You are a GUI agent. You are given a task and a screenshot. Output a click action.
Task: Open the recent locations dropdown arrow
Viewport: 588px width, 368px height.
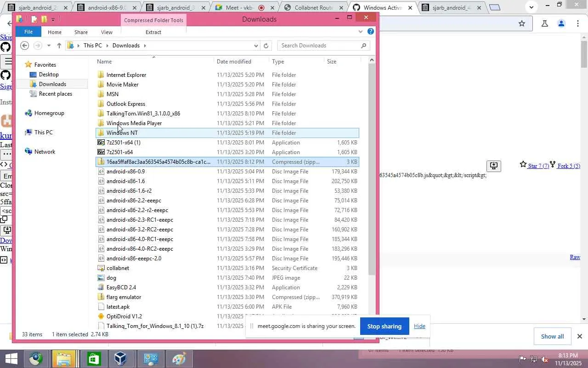[x=49, y=46]
